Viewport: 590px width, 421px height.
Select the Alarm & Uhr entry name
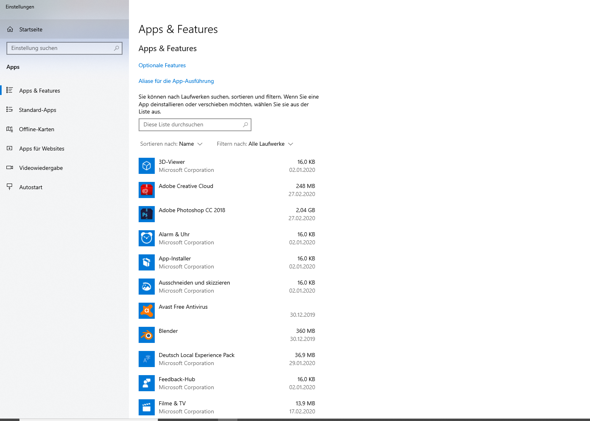click(x=174, y=234)
